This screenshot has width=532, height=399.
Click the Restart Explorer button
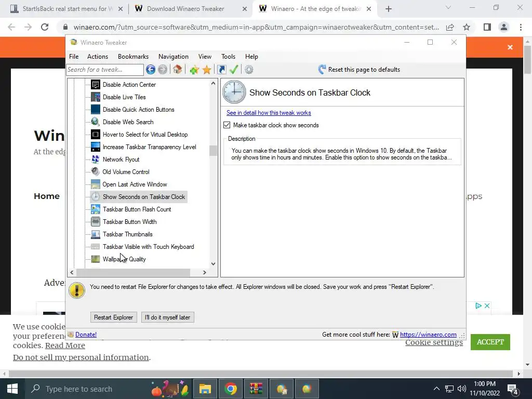tap(113, 317)
